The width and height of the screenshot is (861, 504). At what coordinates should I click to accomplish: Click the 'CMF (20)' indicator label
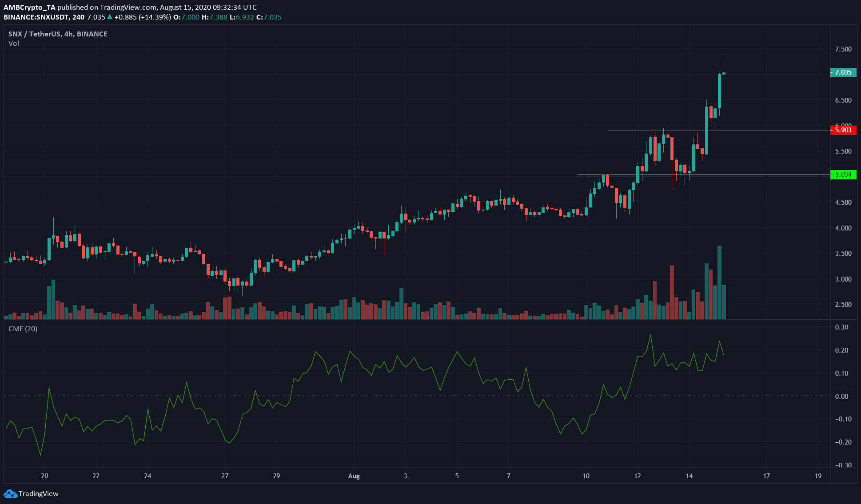23,329
